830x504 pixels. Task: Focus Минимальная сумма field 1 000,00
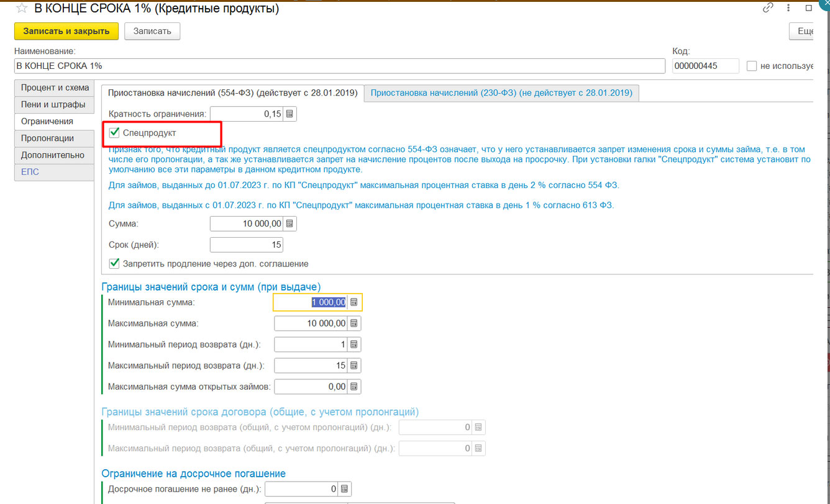point(311,302)
